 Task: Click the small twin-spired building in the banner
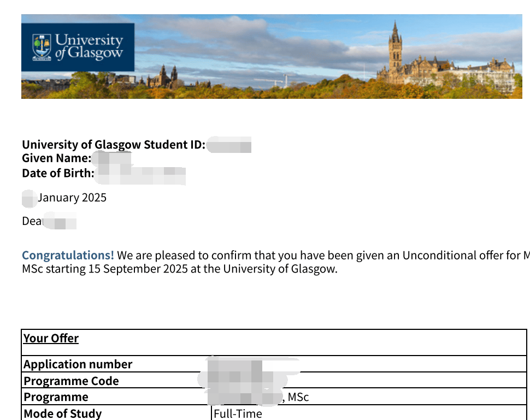[x=167, y=76]
